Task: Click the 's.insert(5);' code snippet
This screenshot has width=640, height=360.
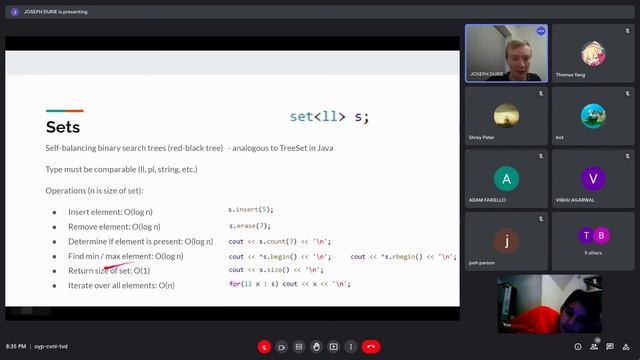Action: (251, 209)
